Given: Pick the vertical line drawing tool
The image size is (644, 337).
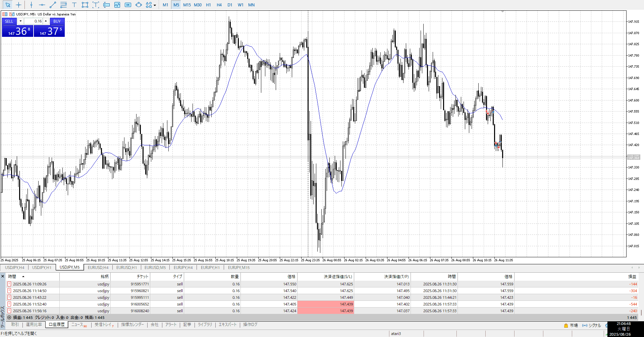Looking at the screenshot, I should (x=31, y=5).
